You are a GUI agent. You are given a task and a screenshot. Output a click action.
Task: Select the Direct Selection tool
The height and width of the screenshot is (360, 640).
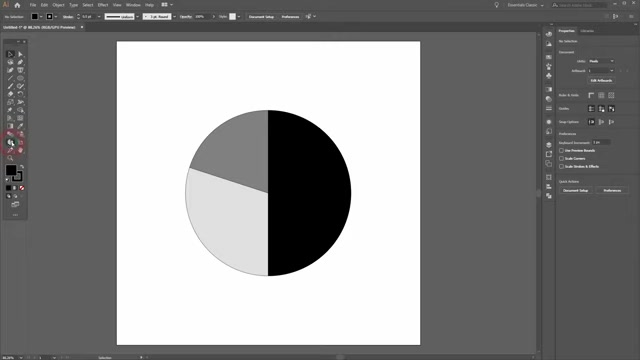click(20, 54)
